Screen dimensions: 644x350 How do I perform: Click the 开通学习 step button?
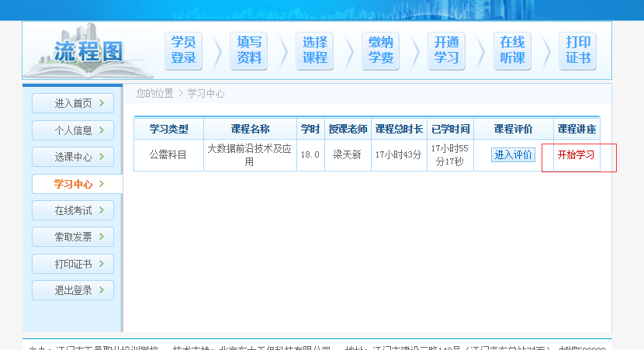(446, 50)
